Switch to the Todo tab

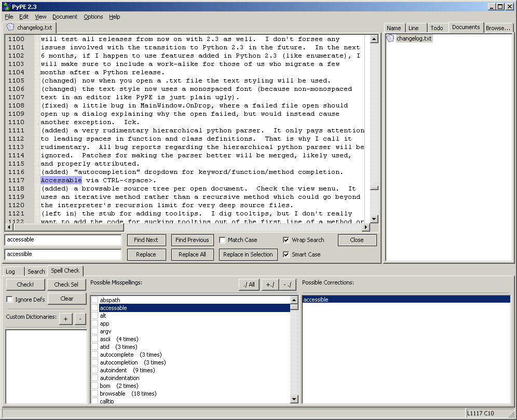[x=437, y=28]
